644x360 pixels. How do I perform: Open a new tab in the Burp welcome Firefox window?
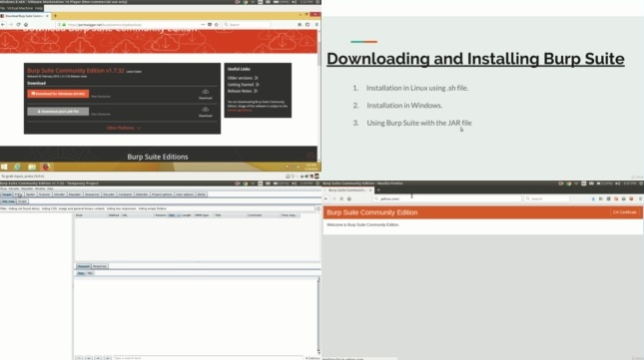pyautogui.click(x=378, y=190)
